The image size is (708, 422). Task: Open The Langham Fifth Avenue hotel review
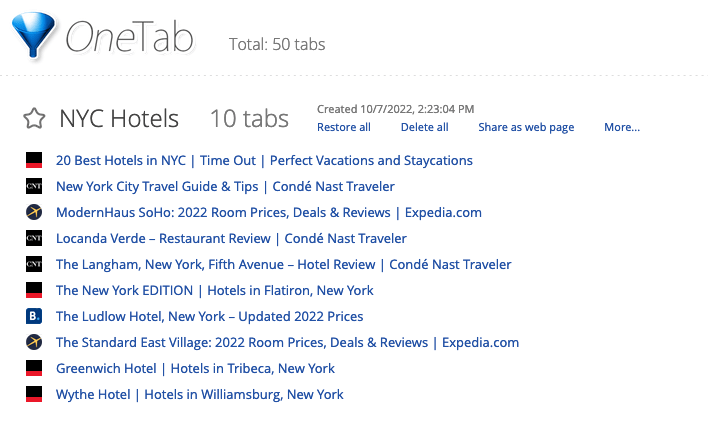click(x=284, y=264)
